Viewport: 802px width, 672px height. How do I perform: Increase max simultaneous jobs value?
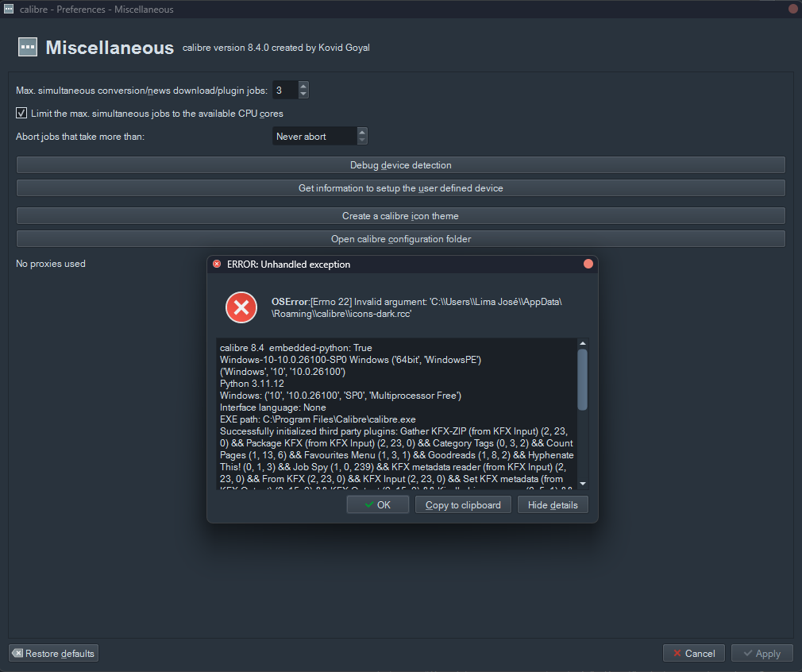[x=303, y=86]
